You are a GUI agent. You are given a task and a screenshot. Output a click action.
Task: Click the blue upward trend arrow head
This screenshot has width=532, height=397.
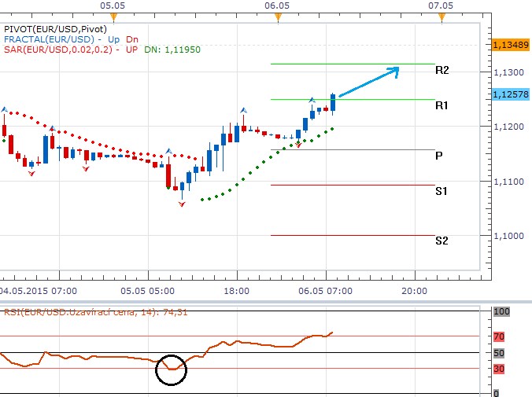point(393,70)
